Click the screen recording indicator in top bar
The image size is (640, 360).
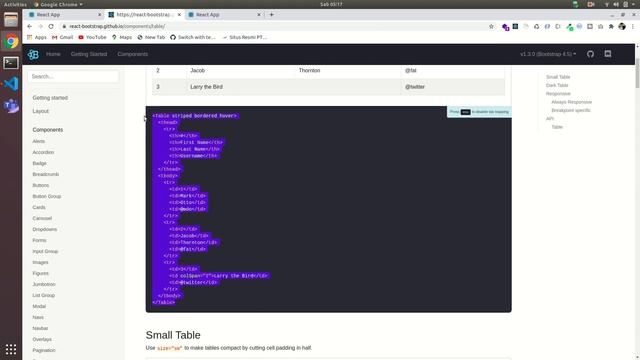591,4
